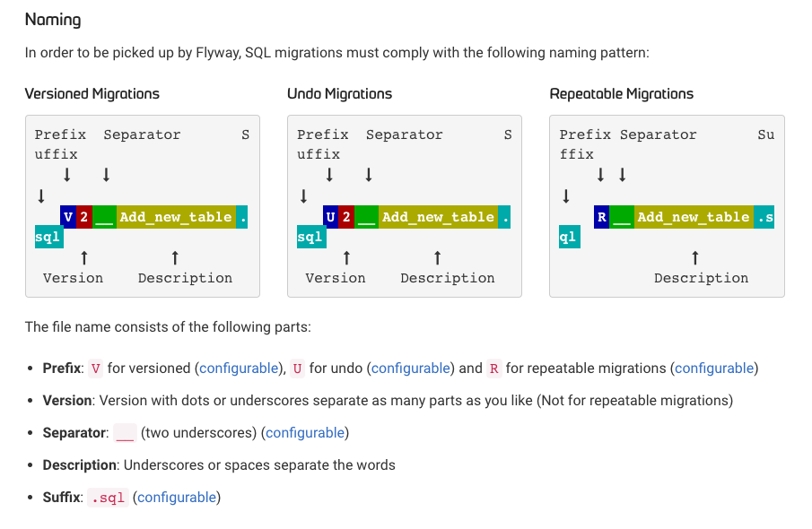
Task: Click red version 2 in Versioned diagram
Action: point(84,217)
